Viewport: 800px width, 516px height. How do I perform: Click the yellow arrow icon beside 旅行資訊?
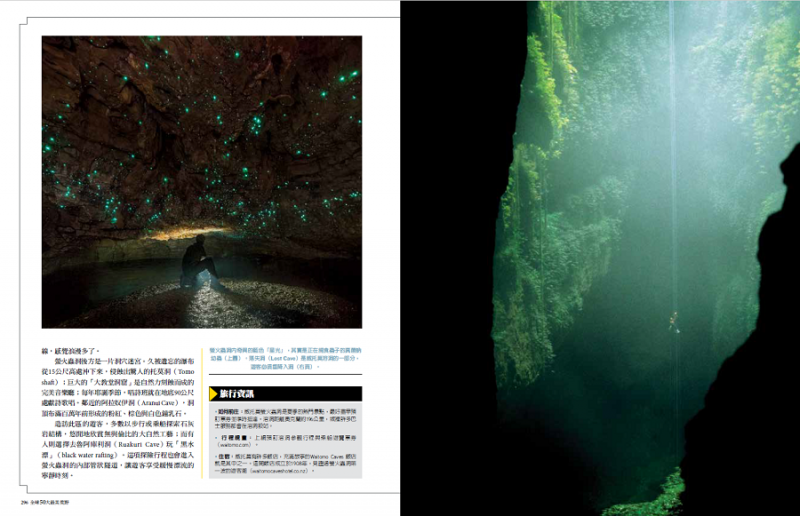(214, 394)
